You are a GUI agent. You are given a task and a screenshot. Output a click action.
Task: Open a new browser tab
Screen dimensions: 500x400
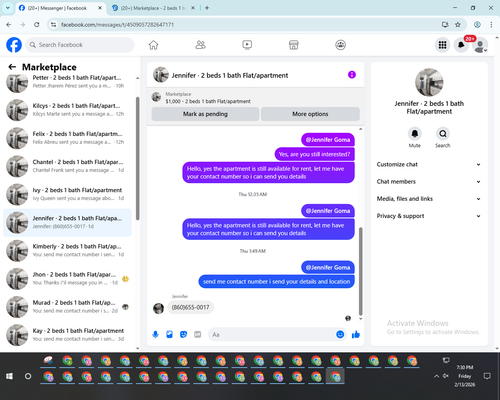click(x=207, y=8)
